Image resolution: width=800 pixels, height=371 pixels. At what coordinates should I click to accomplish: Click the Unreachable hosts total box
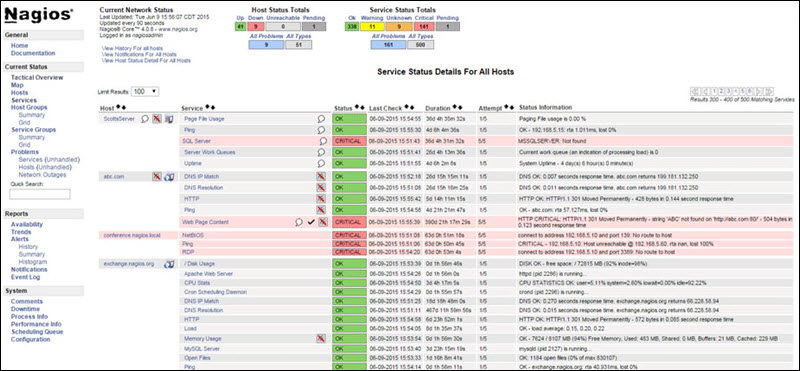tap(283, 27)
